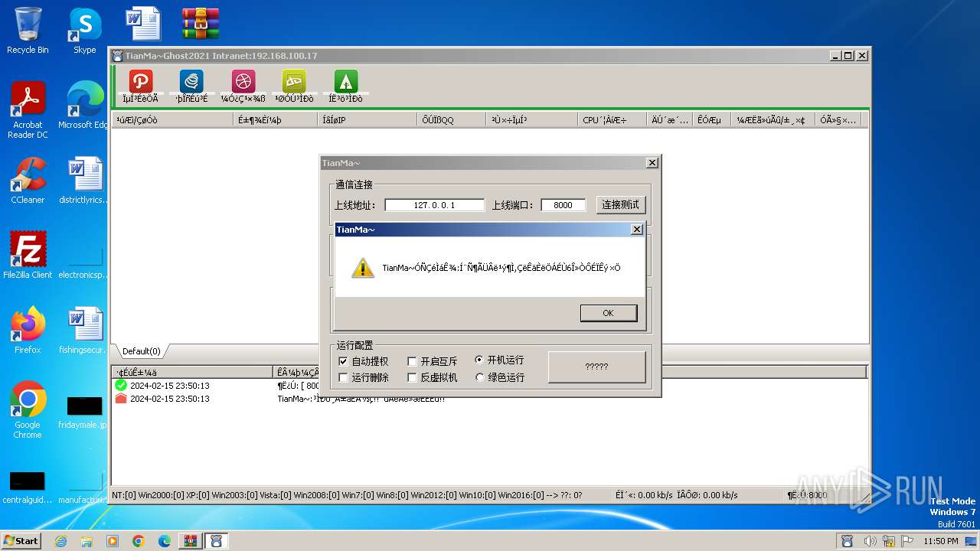980x551 pixels.
Task: Open Firefox desktop shortcut
Action: tap(28, 330)
